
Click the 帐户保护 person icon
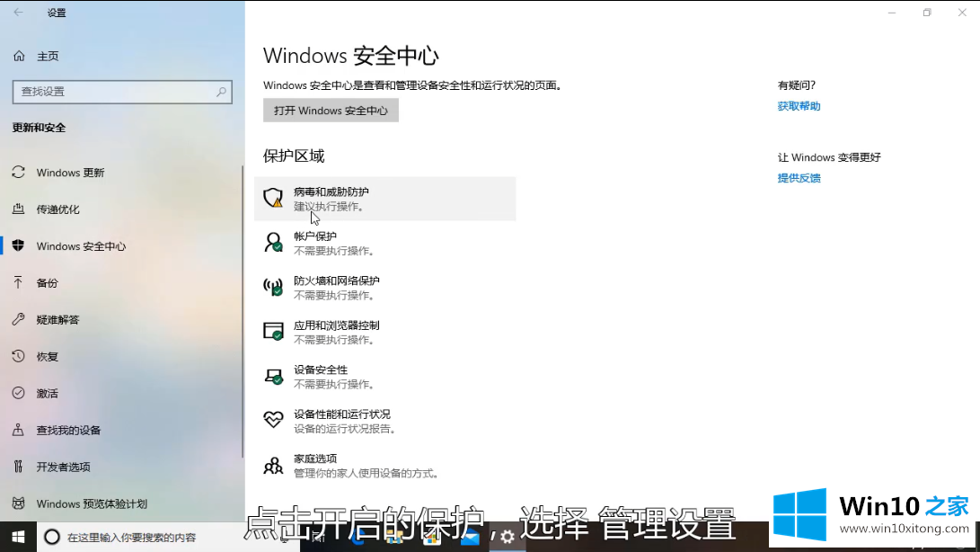point(273,243)
